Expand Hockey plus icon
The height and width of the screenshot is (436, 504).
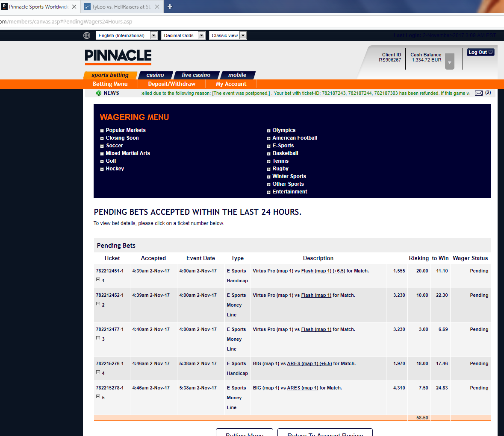(x=102, y=169)
